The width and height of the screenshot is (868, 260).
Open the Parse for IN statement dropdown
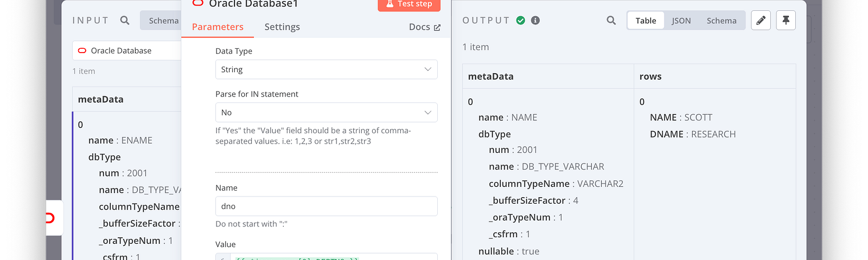327,112
